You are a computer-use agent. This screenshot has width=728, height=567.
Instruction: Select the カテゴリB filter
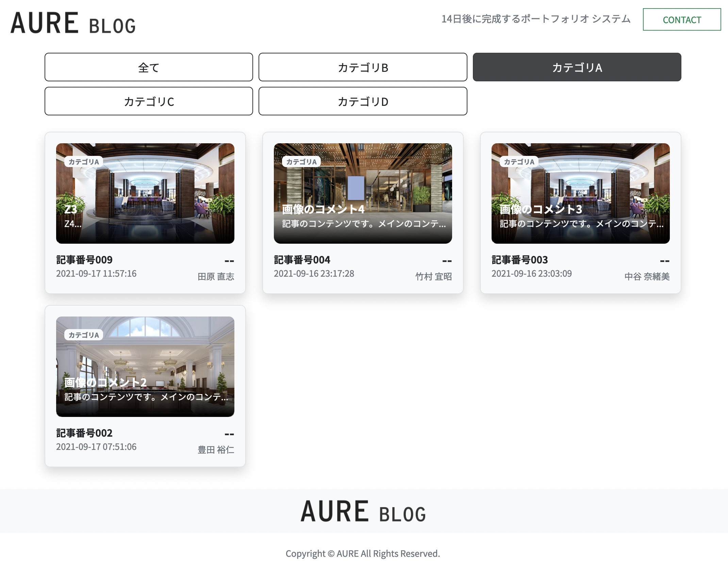tap(363, 67)
